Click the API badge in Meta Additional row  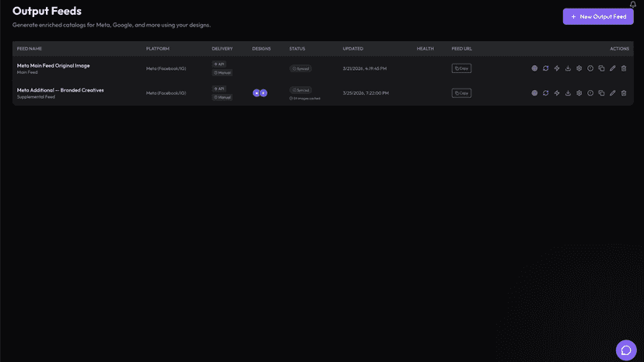tap(219, 89)
